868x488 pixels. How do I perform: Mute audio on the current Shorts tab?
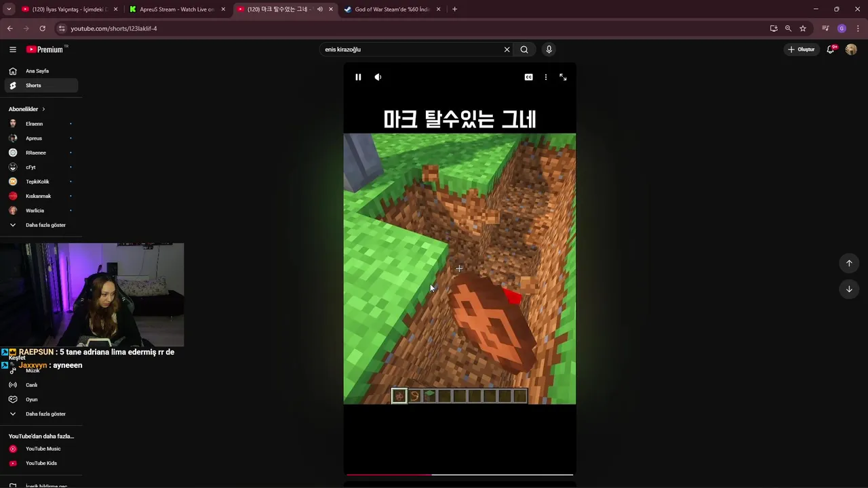[x=320, y=9]
